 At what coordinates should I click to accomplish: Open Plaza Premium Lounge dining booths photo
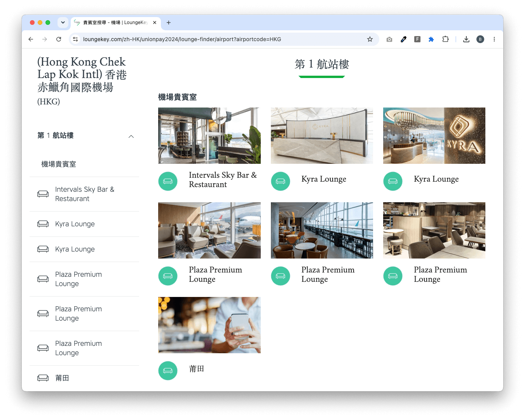coord(434,230)
